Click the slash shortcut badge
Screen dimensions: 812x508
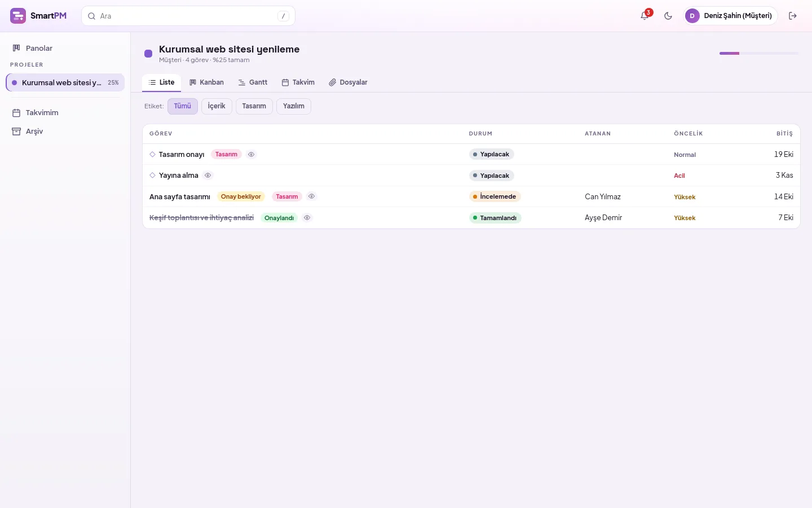[x=283, y=16]
